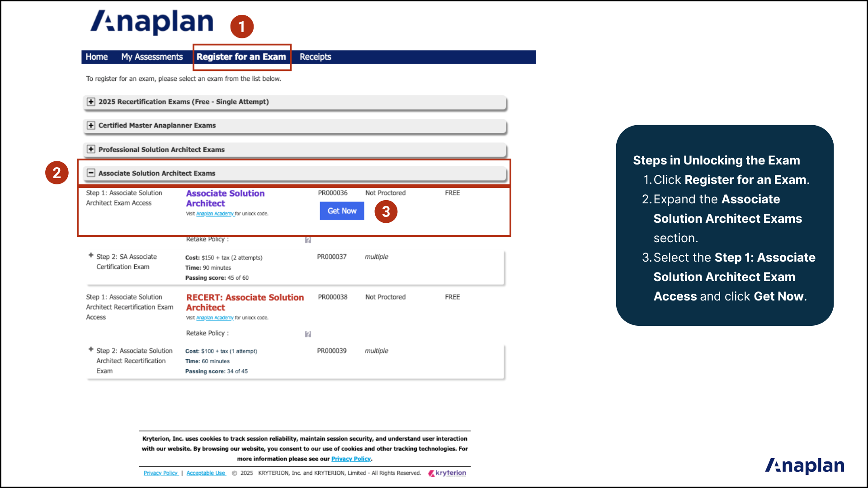Select PR000039 exam code text
This screenshot has height=488, width=868.
point(332,351)
